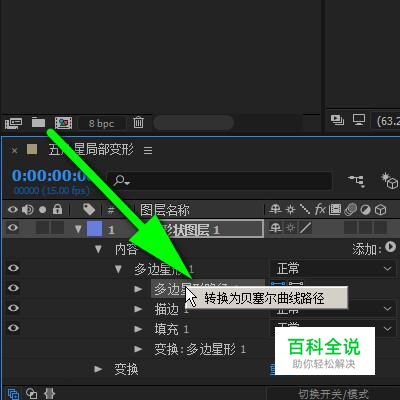Click the trash delete icon
The image size is (400, 400).
138,123
